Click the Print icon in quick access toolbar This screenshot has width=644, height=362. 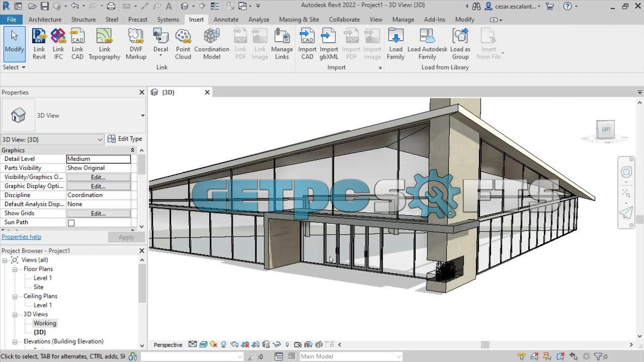tap(111, 6)
